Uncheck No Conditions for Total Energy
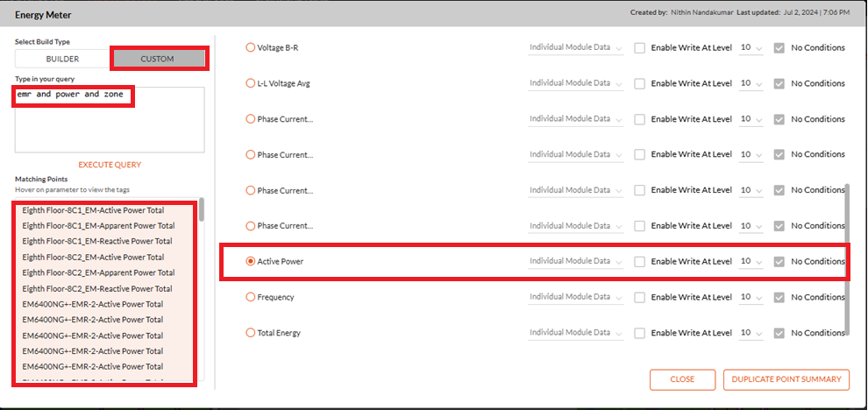868x410 pixels. click(779, 333)
